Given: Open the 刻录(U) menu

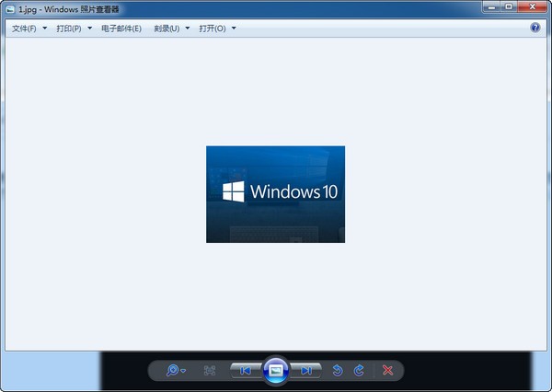Looking at the screenshot, I should (x=167, y=29).
